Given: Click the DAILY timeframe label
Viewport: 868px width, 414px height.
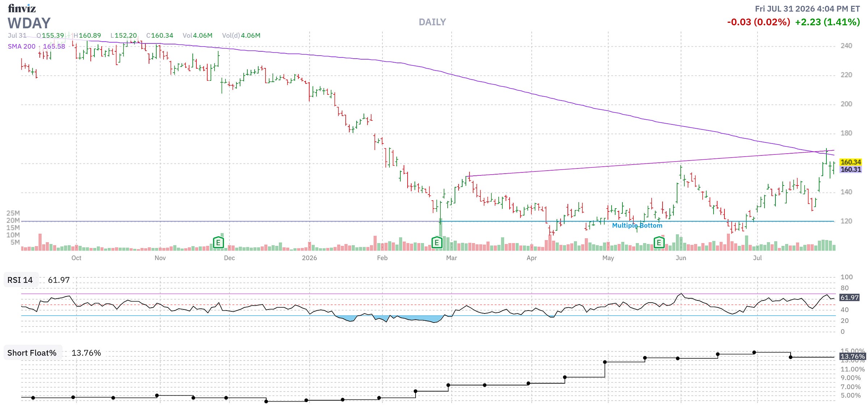Looking at the screenshot, I should [432, 22].
